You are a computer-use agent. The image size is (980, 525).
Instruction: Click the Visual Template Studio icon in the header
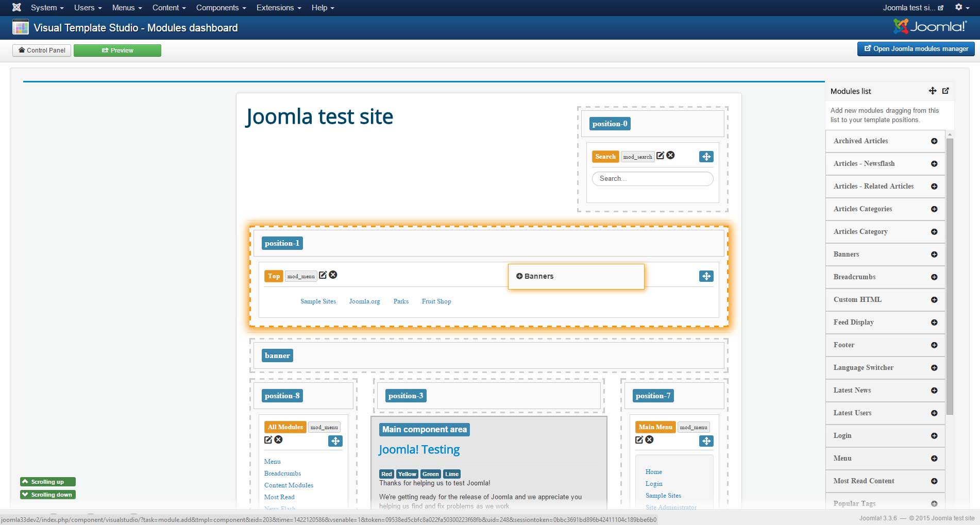[21, 27]
